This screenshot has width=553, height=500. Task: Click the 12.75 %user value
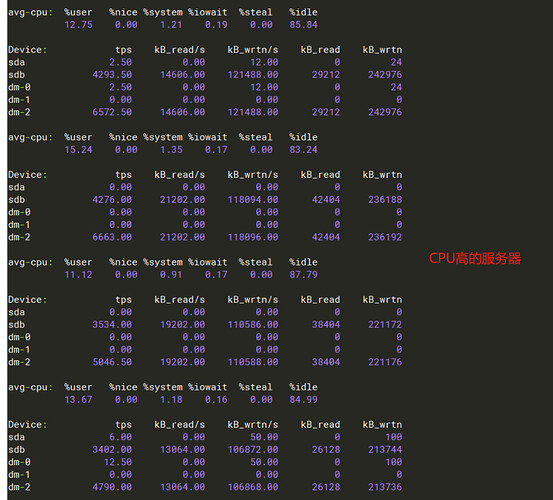click(78, 25)
